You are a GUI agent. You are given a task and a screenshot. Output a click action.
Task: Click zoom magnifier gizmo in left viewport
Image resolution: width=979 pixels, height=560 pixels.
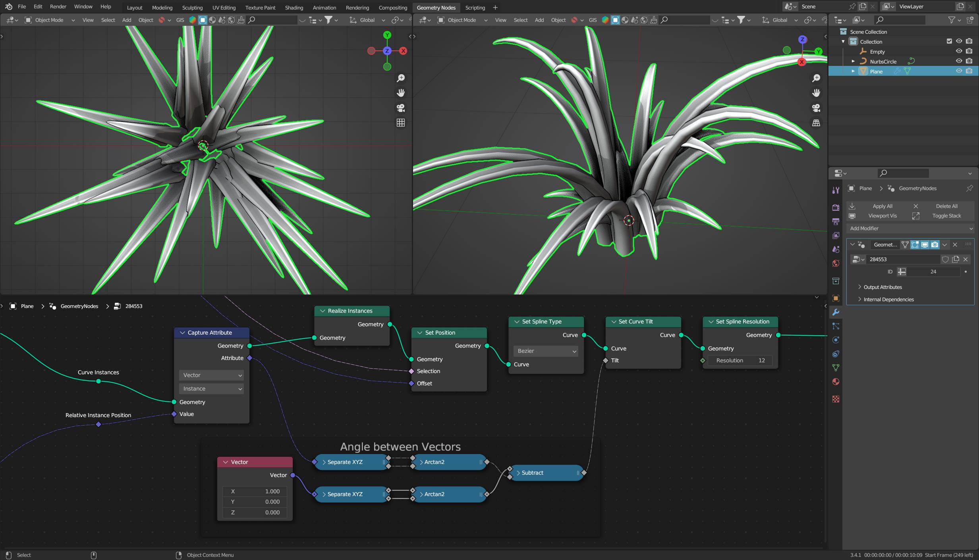click(401, 78)
